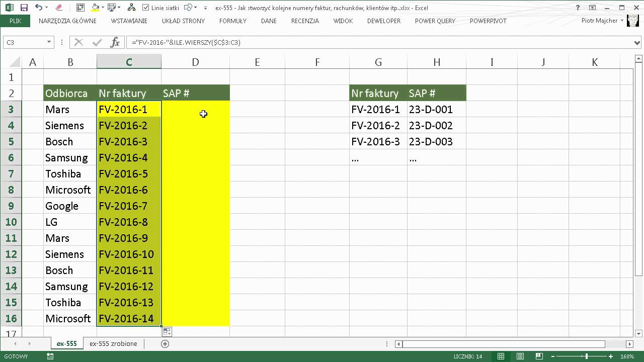644x362 pixels.
Task: Switch to Page Break Preview icon
Action: (x=538, y=356)
